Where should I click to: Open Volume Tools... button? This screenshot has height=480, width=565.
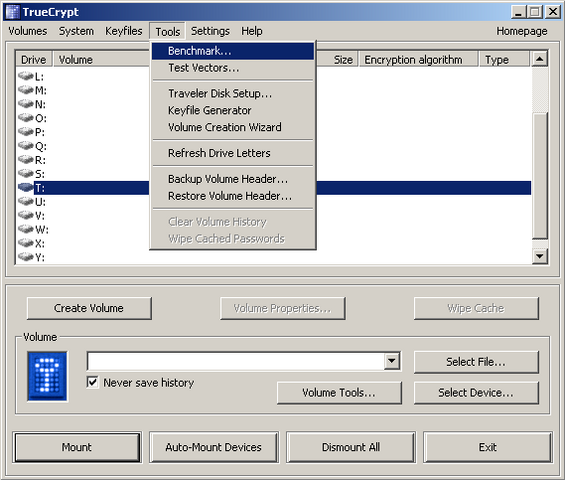point(339,392)
